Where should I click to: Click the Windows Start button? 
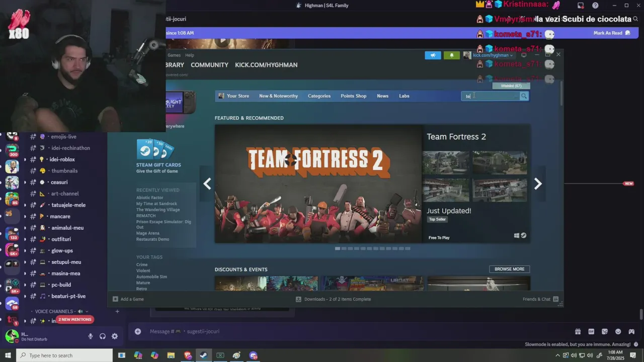[8, 355]
